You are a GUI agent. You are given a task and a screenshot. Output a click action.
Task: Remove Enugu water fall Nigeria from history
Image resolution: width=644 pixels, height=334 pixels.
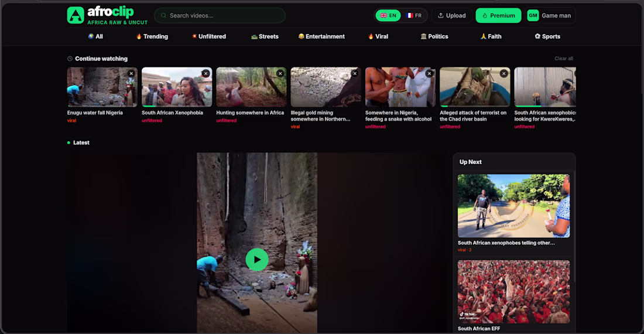[x=131, y=73]
